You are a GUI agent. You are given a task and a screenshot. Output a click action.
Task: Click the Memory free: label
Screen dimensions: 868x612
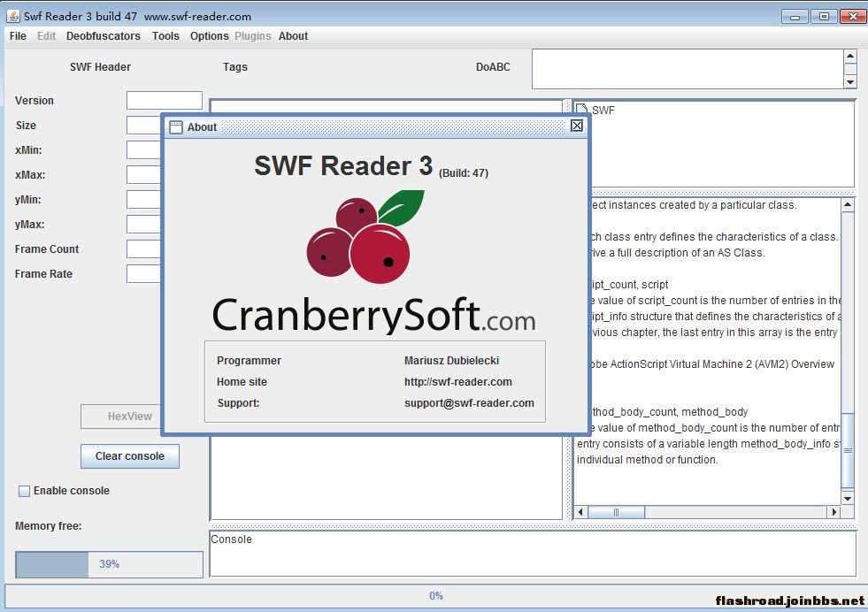[x=48, y=526]
